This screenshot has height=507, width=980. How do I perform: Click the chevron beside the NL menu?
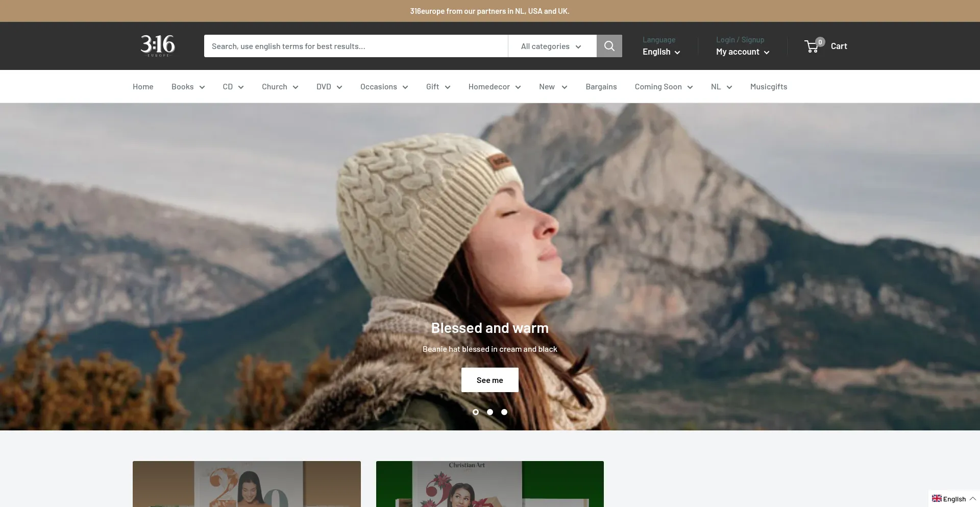click(x=729, y=87)
